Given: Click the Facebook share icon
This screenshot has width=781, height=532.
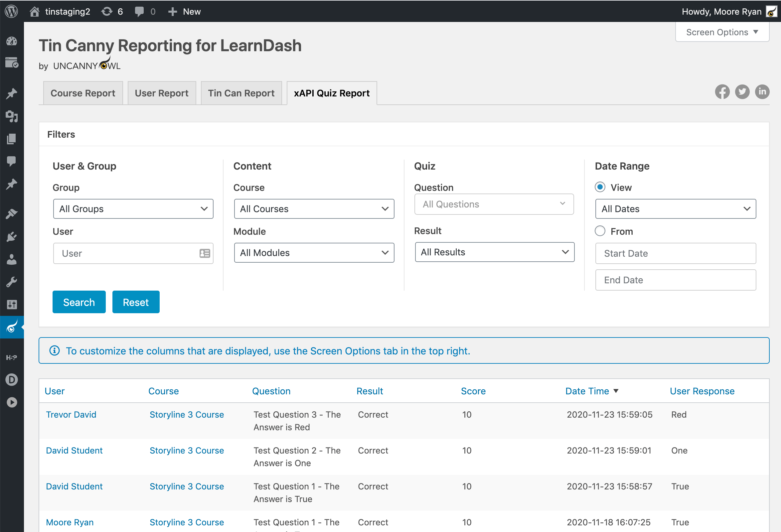Looking at the screenshot, I should click(x=722, y=92).
